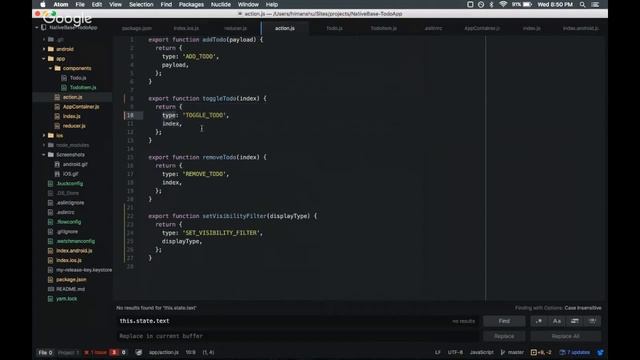Open the Atom application menu
The image size is (640, 360).
point(61,4)
